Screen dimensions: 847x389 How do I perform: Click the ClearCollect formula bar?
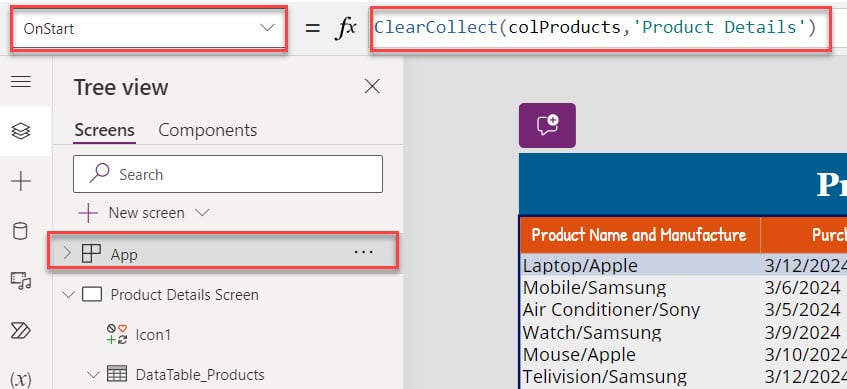click(x=600, y=28)
